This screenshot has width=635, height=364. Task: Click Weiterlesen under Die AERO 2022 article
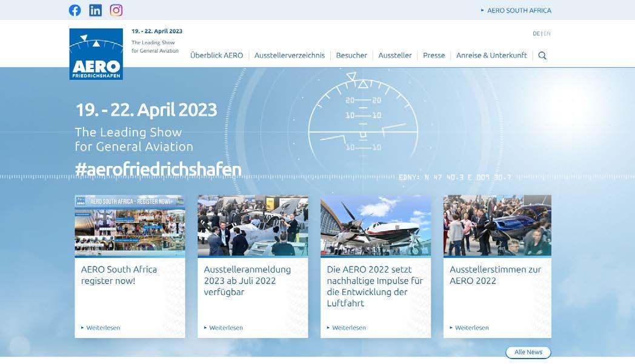pos(347,328)
